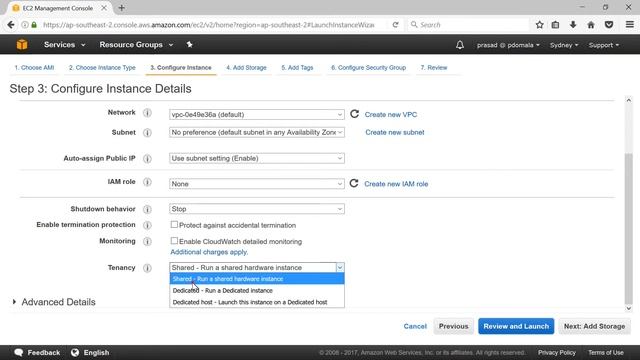Viewport: 640px width, 360px height.
Task: Click Create new subnet link
Action: pos(395,132)
